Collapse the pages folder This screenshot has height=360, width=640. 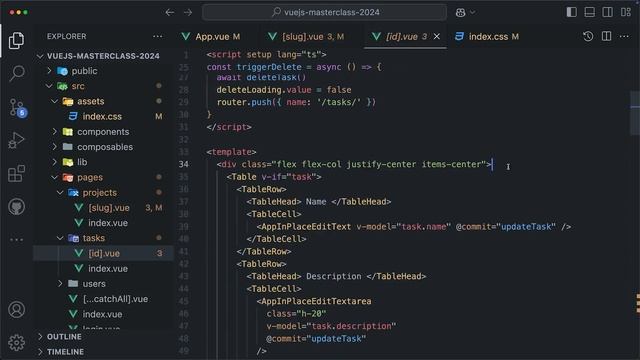tap(55, 177)
